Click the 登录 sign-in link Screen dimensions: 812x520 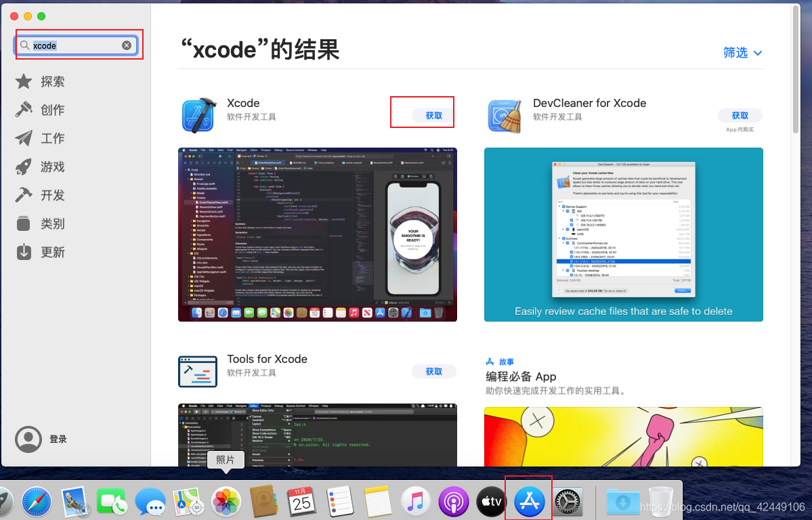[x=58, y=439]
